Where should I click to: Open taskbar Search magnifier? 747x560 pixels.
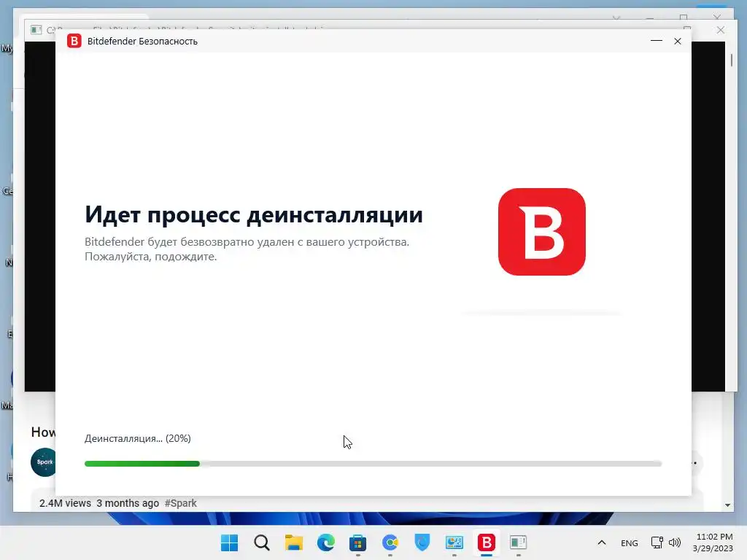coord(262,542)
